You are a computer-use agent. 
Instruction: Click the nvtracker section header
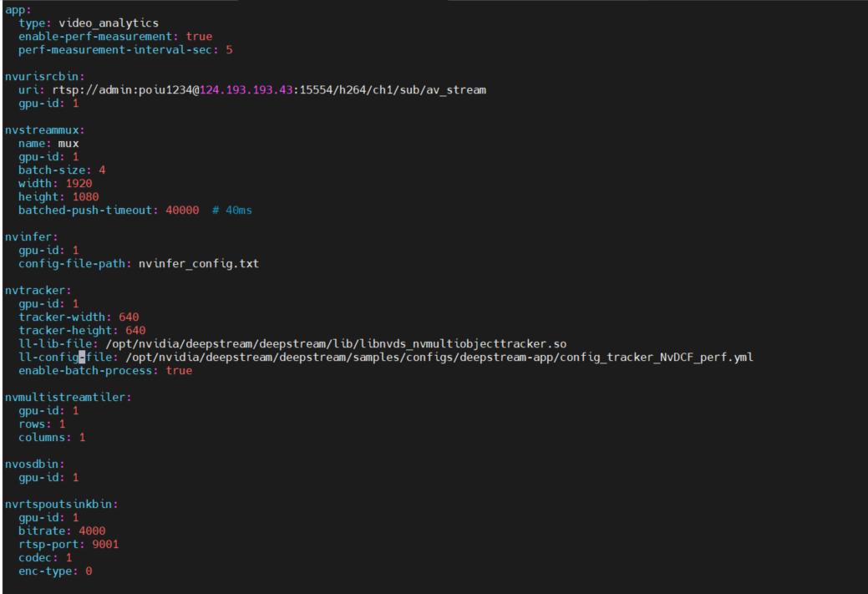click(30, 290)
